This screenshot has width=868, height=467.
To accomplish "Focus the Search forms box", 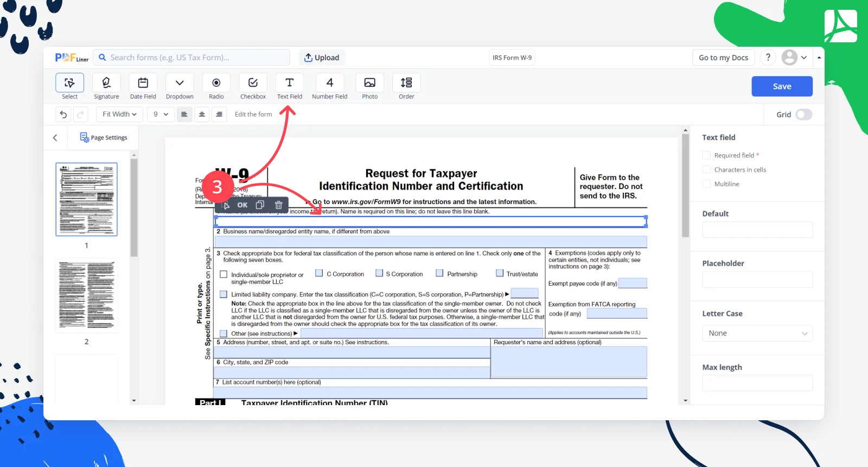I will click(192, 58).
